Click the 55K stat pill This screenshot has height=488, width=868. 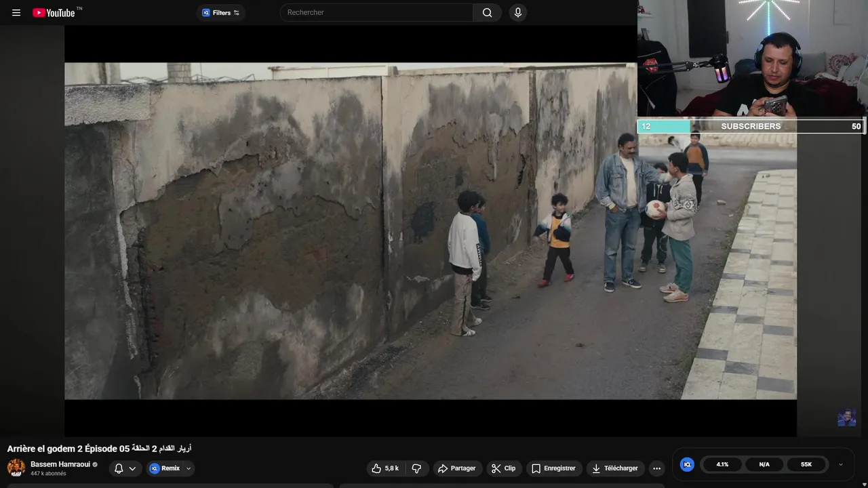[x=806, y=464]
